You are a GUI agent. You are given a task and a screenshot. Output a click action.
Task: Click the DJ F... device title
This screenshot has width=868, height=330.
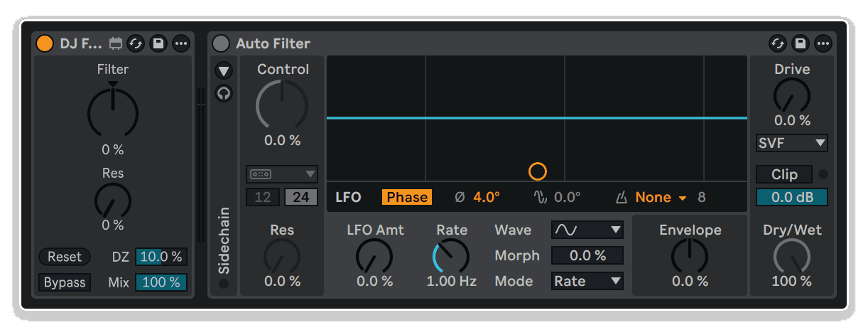point(81,43)
